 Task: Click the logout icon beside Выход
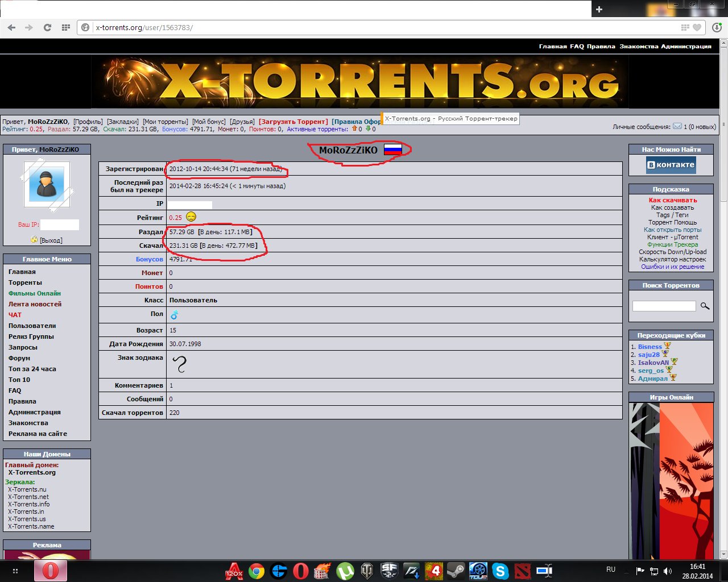coord(34,240)
